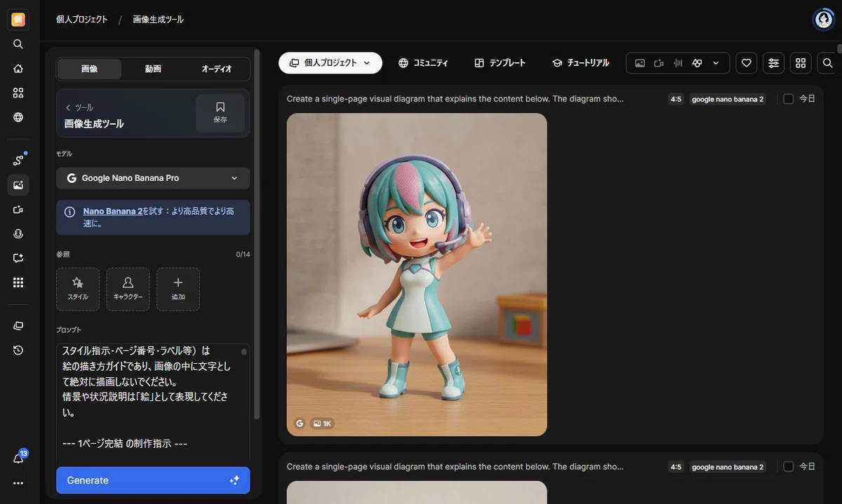Screen dimensions: 842x504
Task: Tick the 今日 checkbox above the figurine image
Action: tap(788, 99)
